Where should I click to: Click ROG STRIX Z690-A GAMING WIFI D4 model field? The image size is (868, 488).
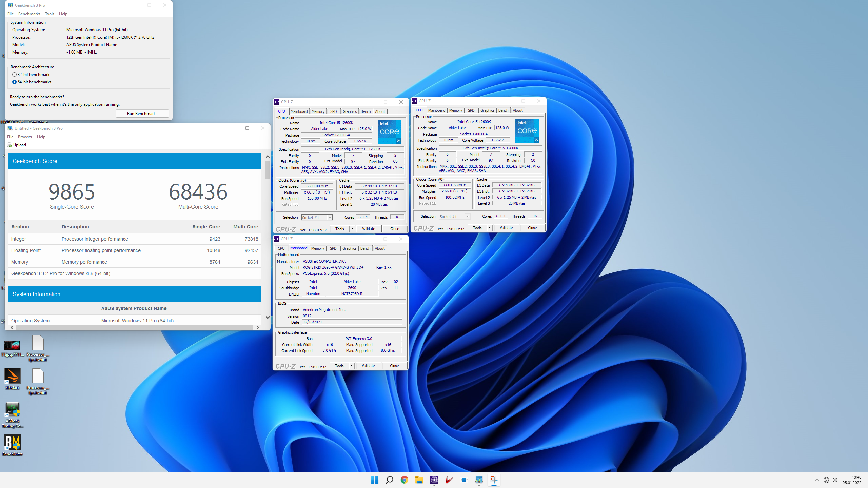(333, 267)
